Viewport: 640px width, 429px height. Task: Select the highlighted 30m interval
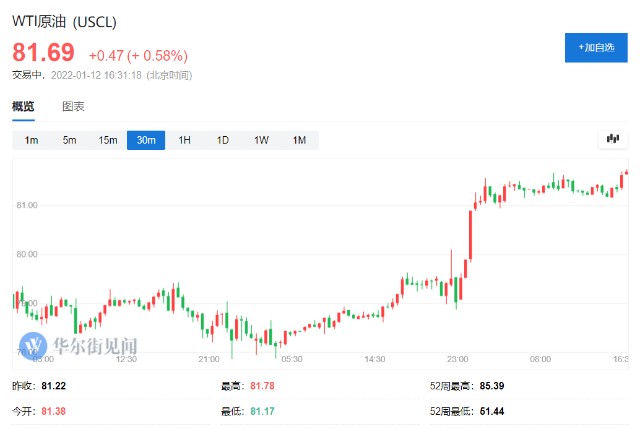pos(146,140)
